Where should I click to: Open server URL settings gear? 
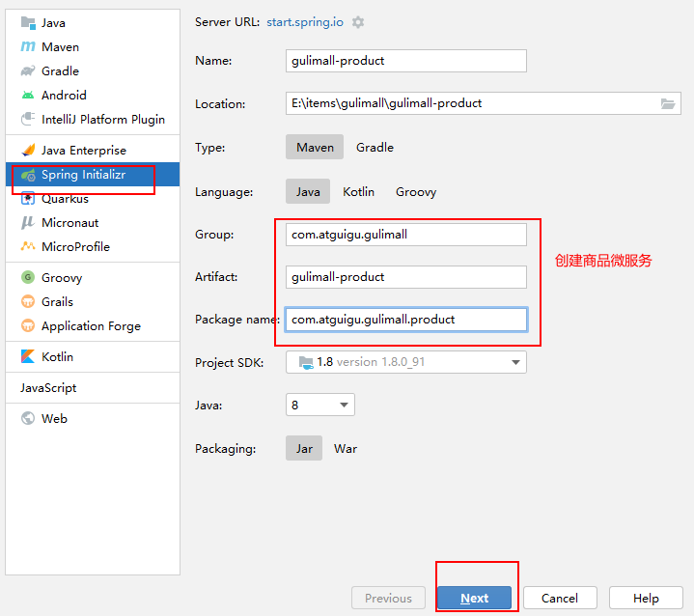click(x=358, y=22)
